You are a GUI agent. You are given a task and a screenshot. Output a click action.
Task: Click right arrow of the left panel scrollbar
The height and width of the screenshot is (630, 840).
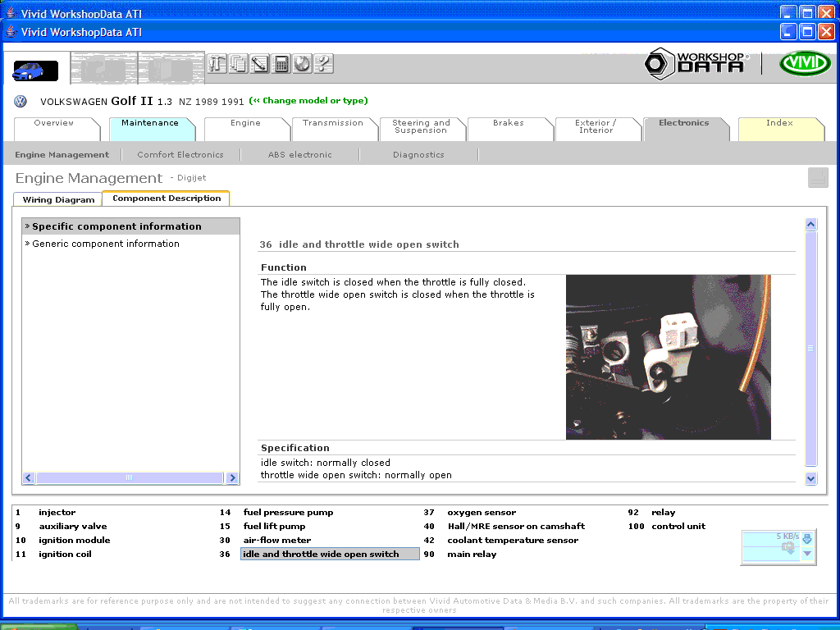tap(233, 477)
